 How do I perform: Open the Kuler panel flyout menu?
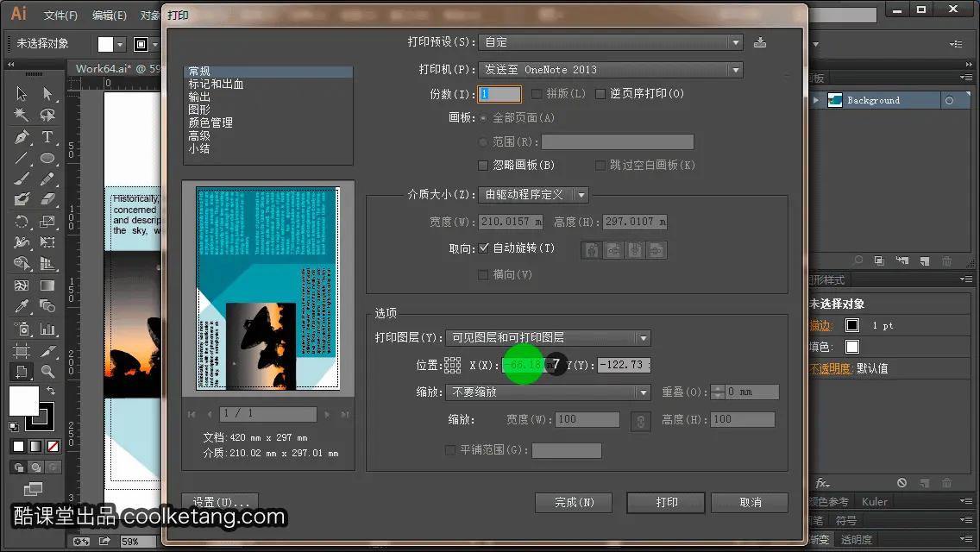[x=966, y=501]
